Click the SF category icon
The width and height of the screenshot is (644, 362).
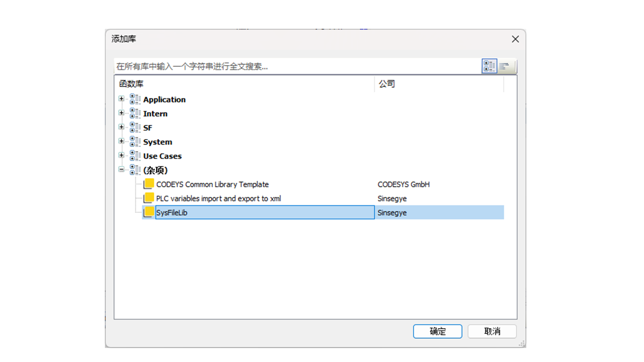click(x=135, y=127)
